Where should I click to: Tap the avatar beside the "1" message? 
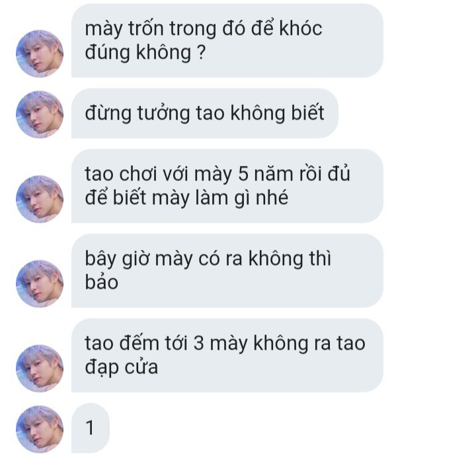[x=40, y=429]
